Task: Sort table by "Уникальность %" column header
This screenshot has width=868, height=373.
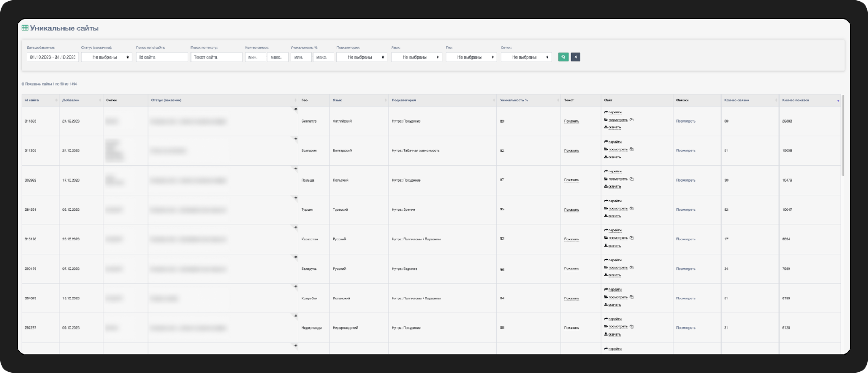Action: tap(514, 100)
